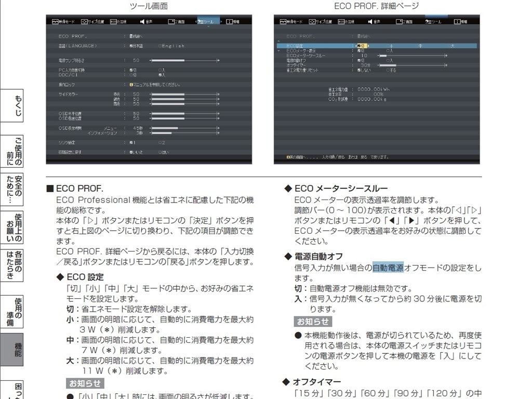Adjust ECOメーターシースルー slider

[x=412, y=55]
